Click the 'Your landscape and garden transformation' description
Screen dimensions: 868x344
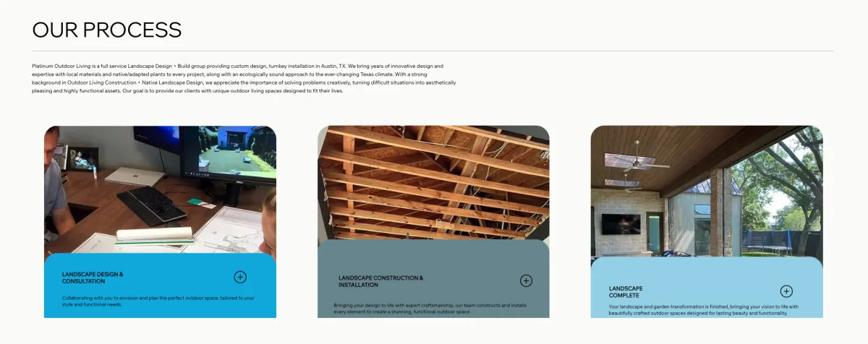point(704,309)
